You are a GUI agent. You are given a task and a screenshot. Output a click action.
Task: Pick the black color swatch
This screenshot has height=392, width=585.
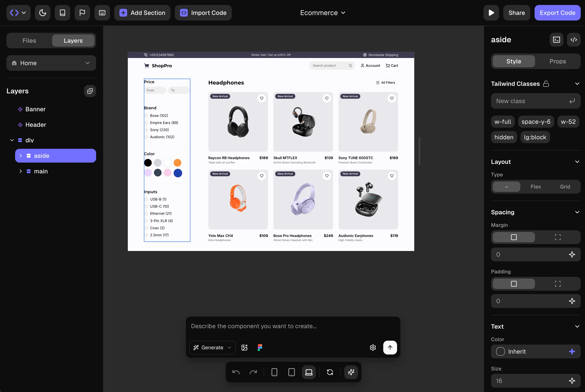[148, 163]
